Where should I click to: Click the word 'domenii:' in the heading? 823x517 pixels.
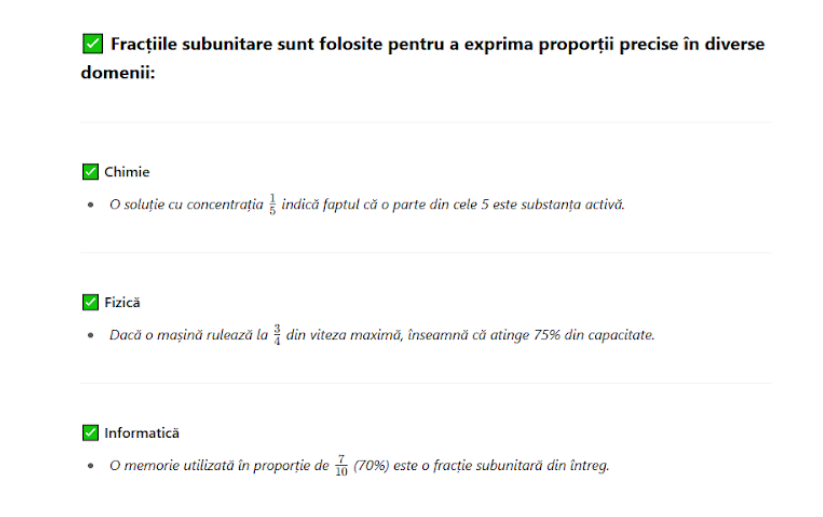(118, 72)
